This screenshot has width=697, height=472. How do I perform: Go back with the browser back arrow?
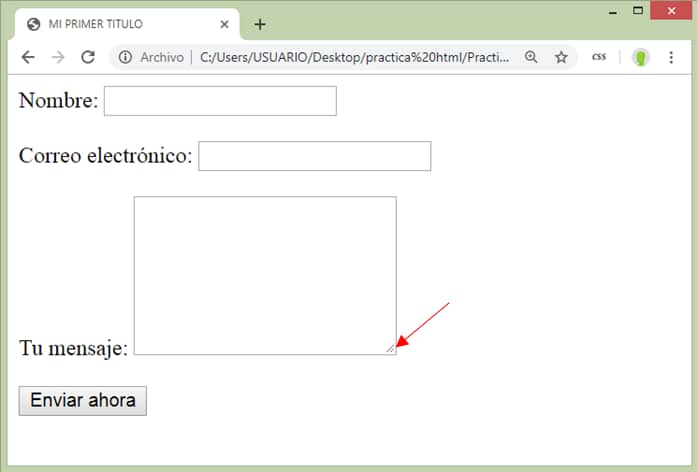pyautogui.click(x=28, y=57)
